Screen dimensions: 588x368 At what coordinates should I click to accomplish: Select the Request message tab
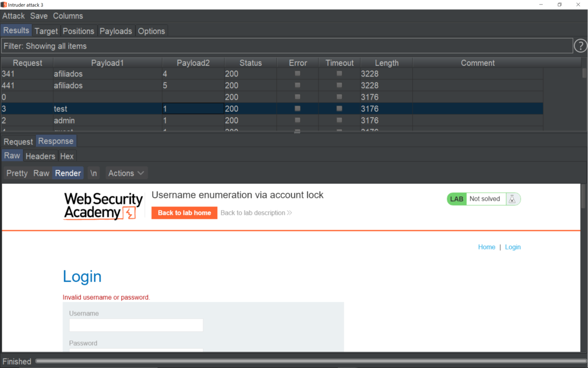(19, 141)
